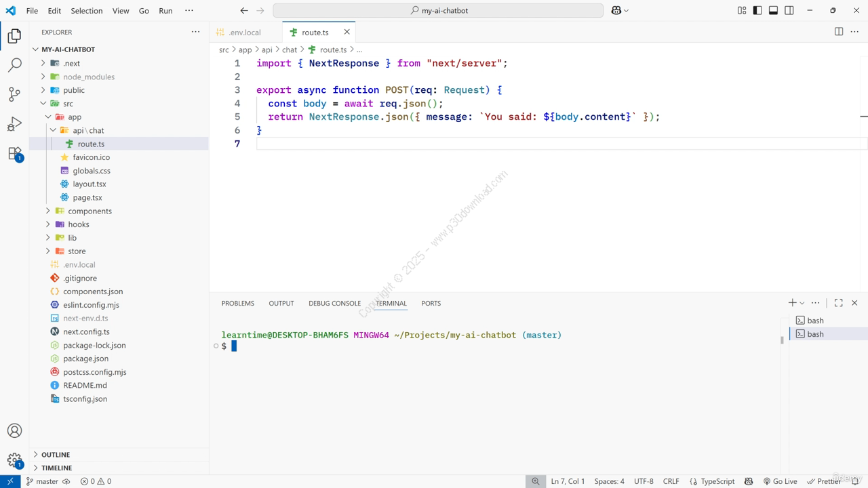This screenshot has width=868, height=488.
Task: Toggle the primary side bar visibility
Action: point(757,10)
